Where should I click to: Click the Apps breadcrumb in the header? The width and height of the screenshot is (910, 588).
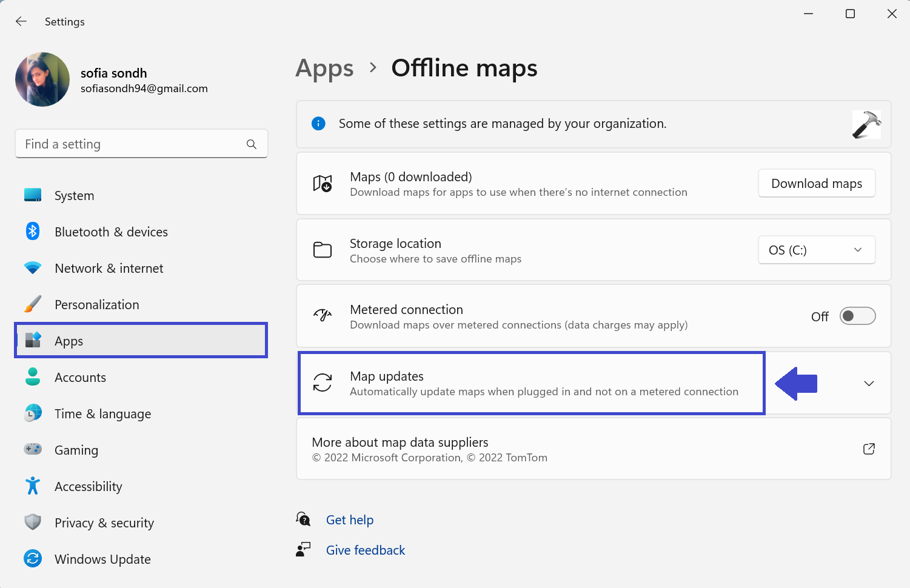tap(324, 68)
